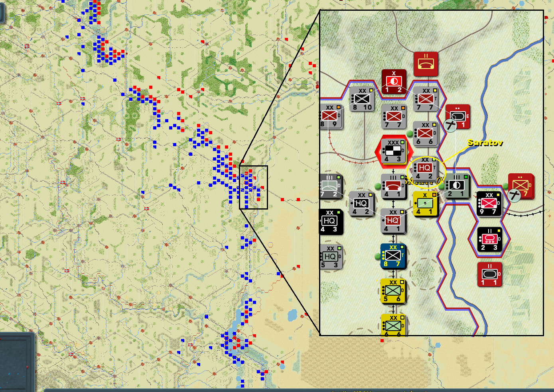
Task: Select the red XX HQ counter 4-1
Action: [x=394, y=221]
